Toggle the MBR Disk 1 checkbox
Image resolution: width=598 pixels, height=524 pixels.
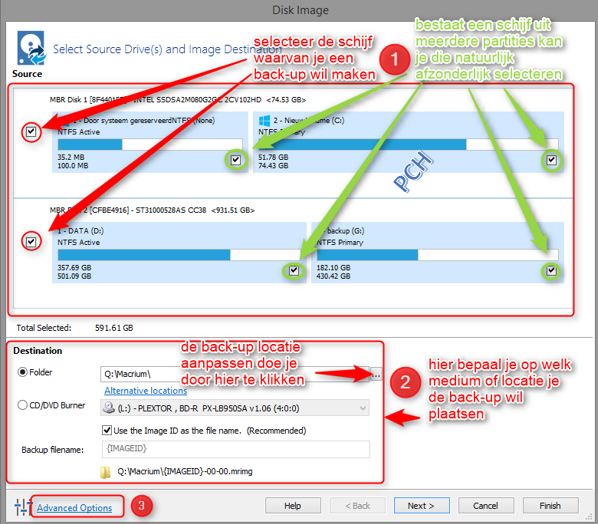coord(31,132)
